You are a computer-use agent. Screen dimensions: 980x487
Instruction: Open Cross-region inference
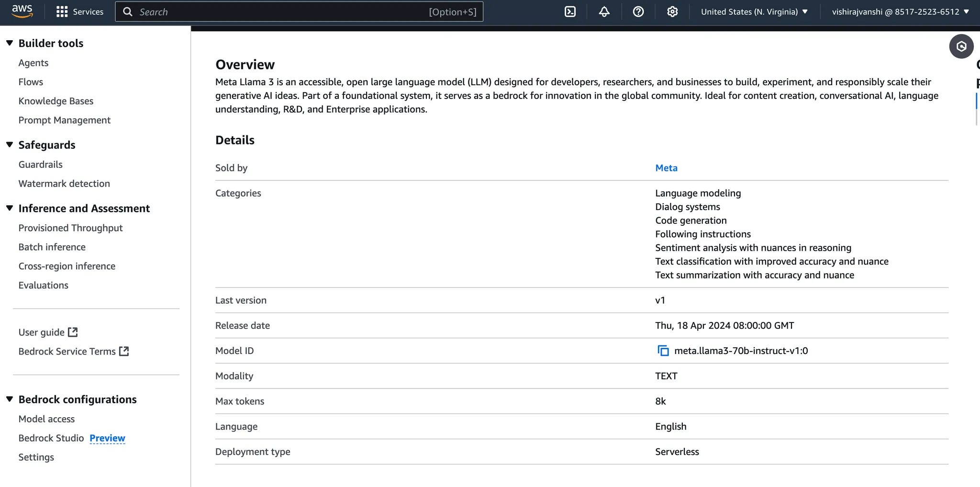67,266
